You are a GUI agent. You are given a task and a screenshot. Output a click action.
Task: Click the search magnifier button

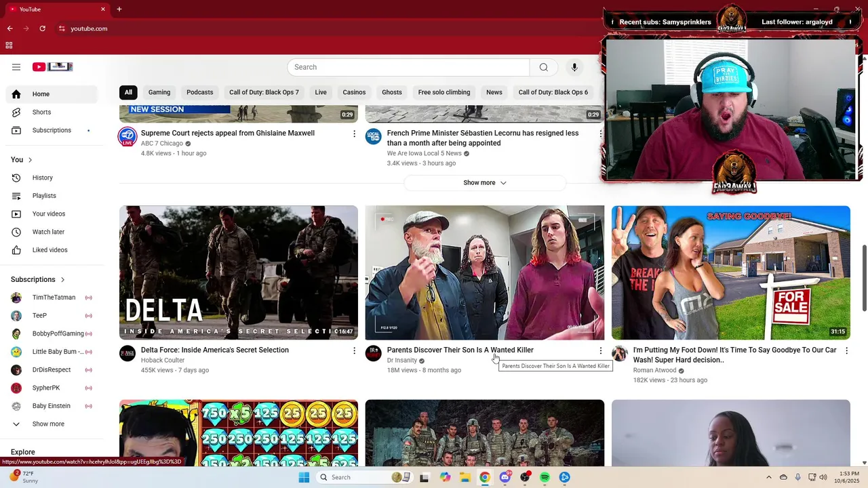point(543,67)
